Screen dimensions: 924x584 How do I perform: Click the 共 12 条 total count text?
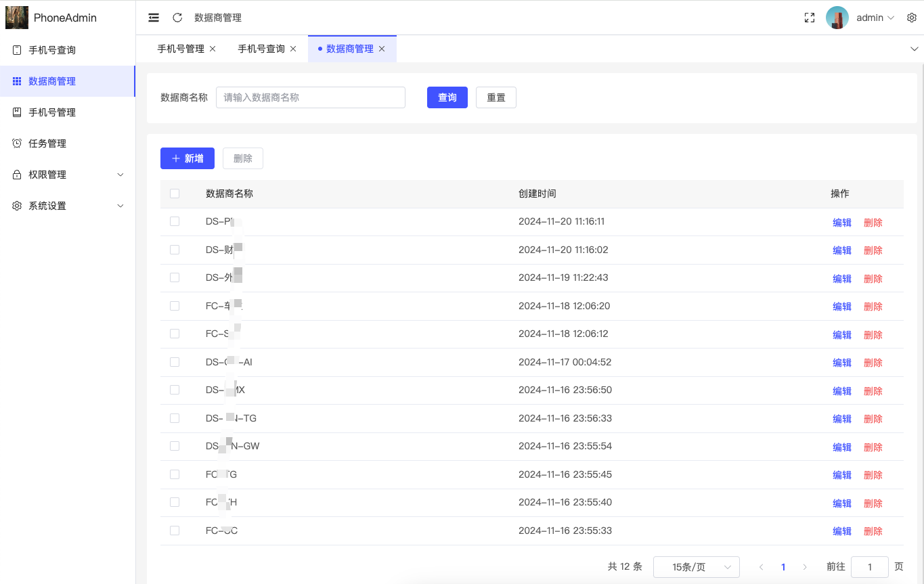pyautogui.click(x=625, y=567)
